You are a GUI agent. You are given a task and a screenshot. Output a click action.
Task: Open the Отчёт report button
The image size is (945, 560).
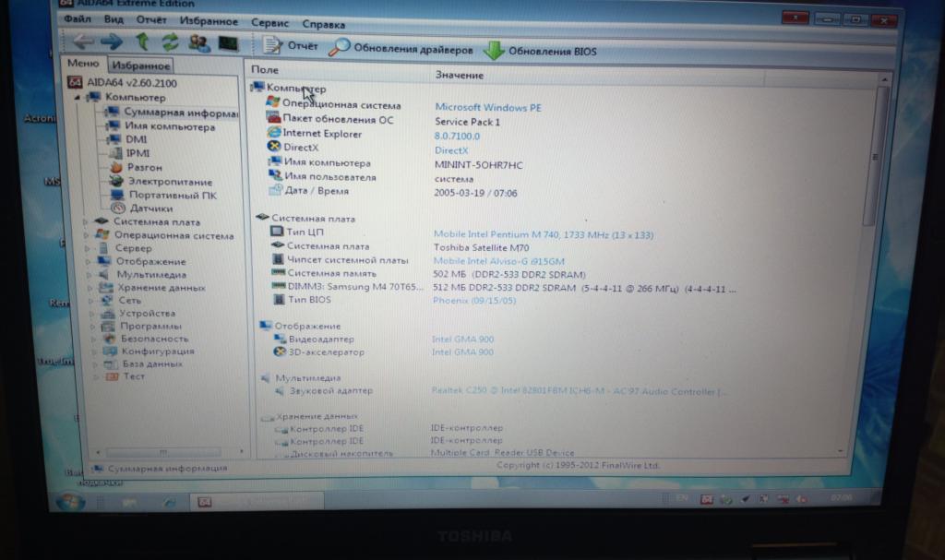pyautogui.click(x=291, y=45)
